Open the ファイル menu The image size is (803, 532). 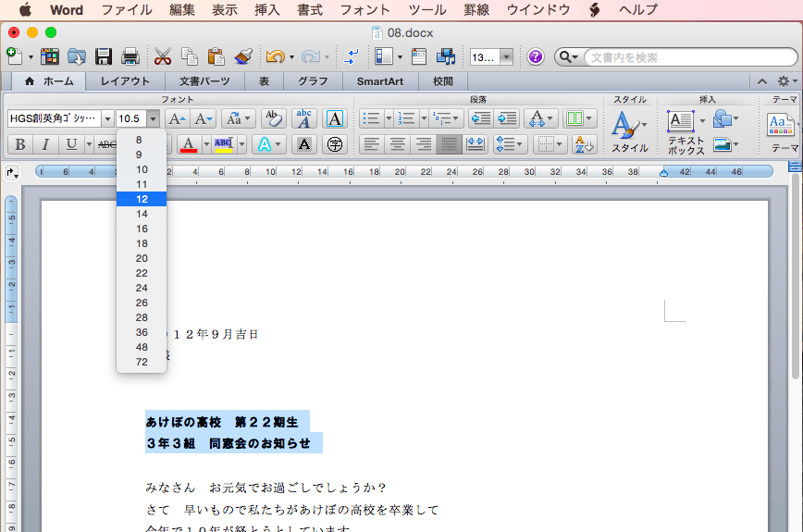(x=127, y=10)
